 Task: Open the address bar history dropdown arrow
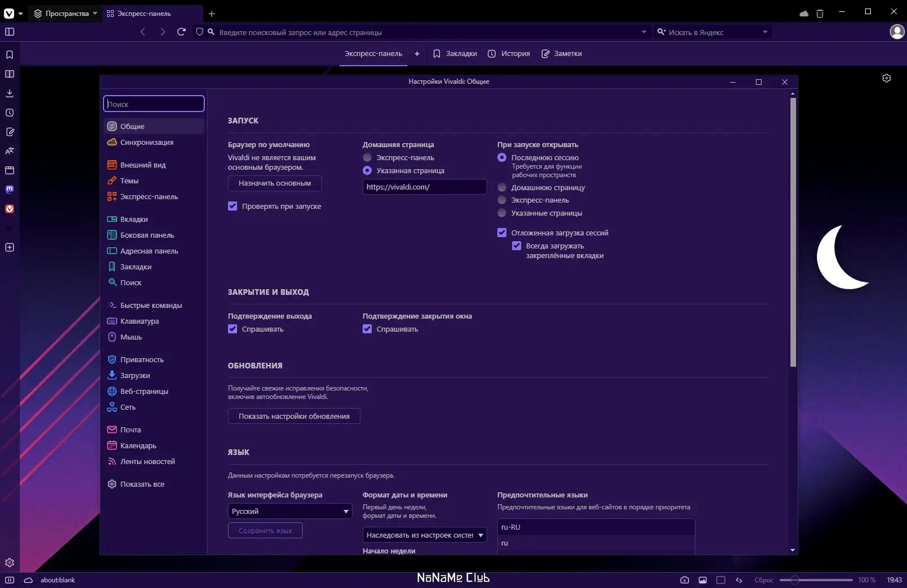pyautogui.click(x=644, y=32)
